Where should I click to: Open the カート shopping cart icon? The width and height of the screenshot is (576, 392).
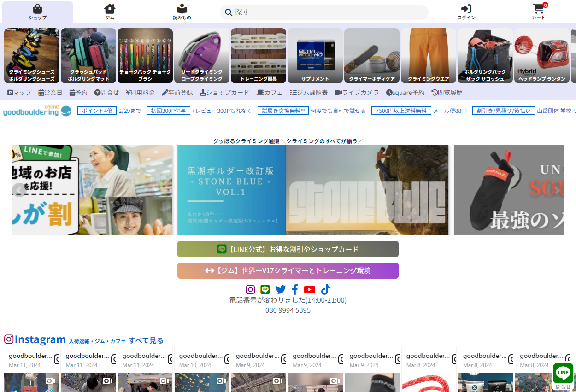[538, 12]
